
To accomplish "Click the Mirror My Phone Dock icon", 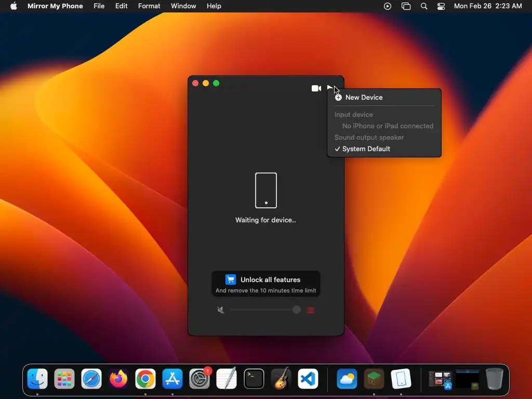I will 401,379.
